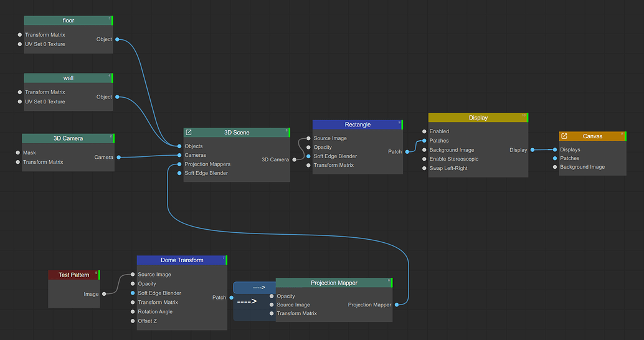Click Dome Transform's Opacity port
Image resolution: width=644 pixels, height=340 pixels.
tap(133, 284)
